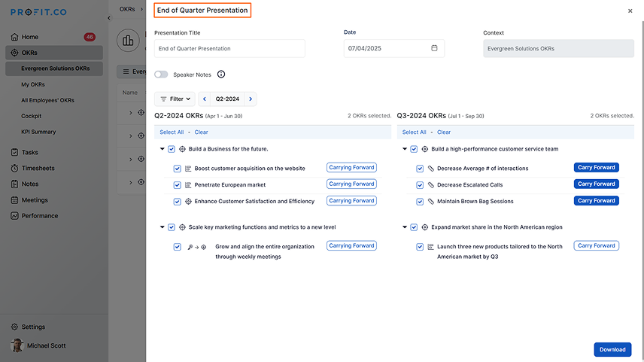Open the Cockpit sidebar item
Viewport: 644px width, 362px height.
pyautogui.click(x=31, y=116)
